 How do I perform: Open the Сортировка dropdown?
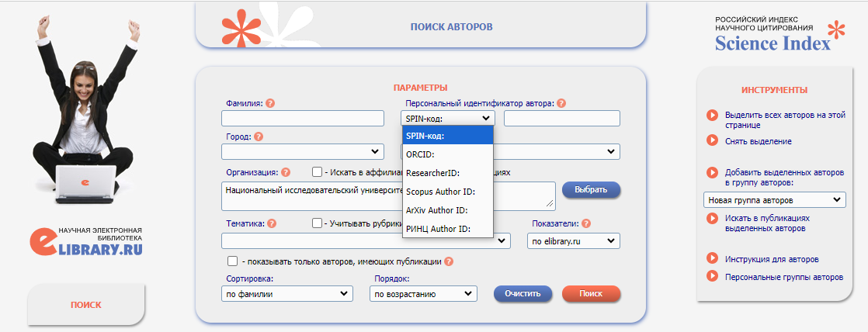pos(286,294)
